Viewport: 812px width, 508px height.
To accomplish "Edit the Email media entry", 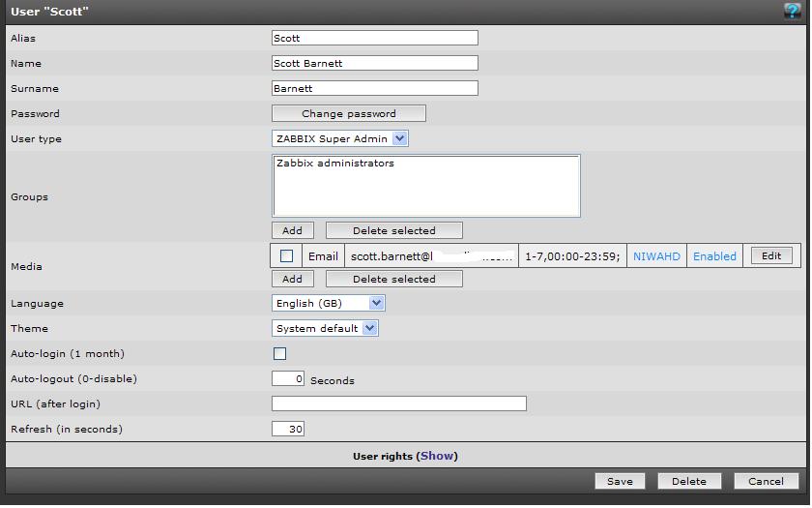I will point(770,256).
